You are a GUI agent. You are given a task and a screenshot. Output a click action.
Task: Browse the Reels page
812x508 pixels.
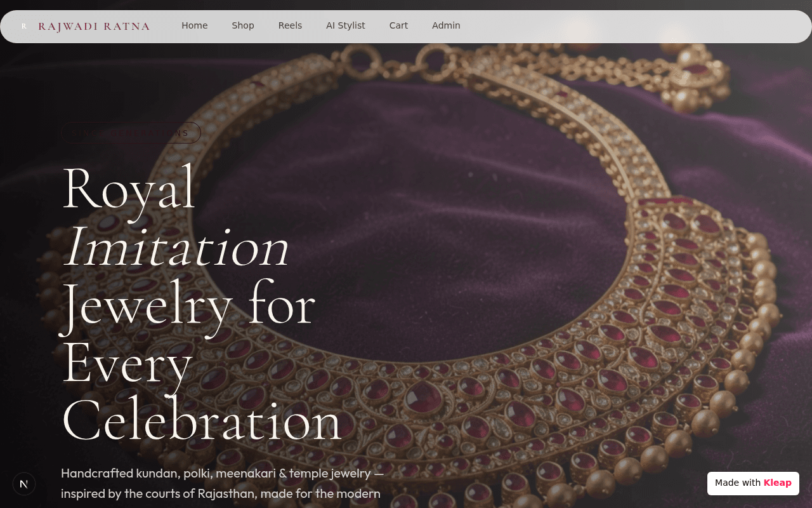tap(290, 25)
